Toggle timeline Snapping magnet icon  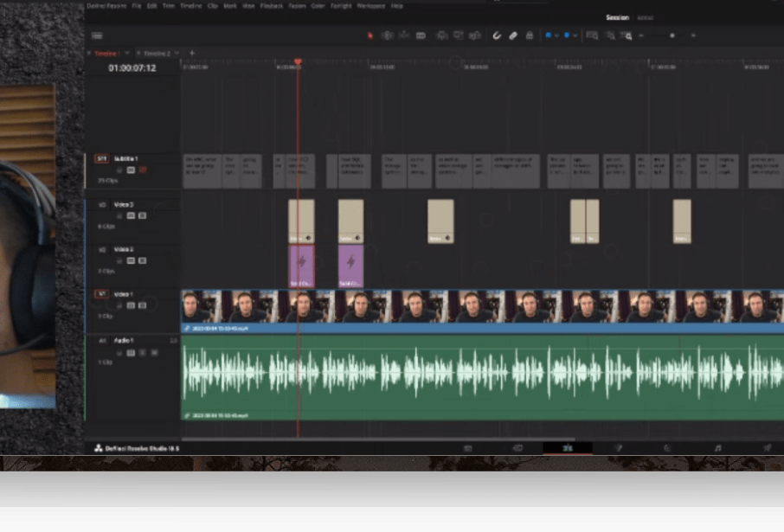497,35
